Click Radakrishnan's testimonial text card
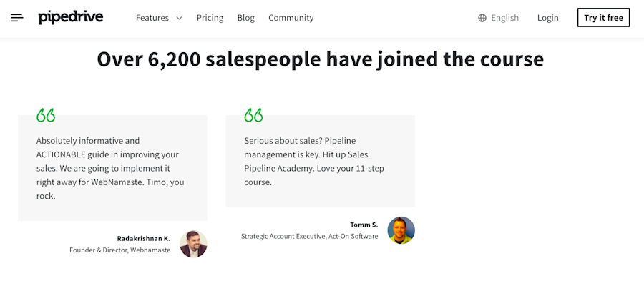Image resolution: width=644 pixels, height=286 pixels. 112,168
